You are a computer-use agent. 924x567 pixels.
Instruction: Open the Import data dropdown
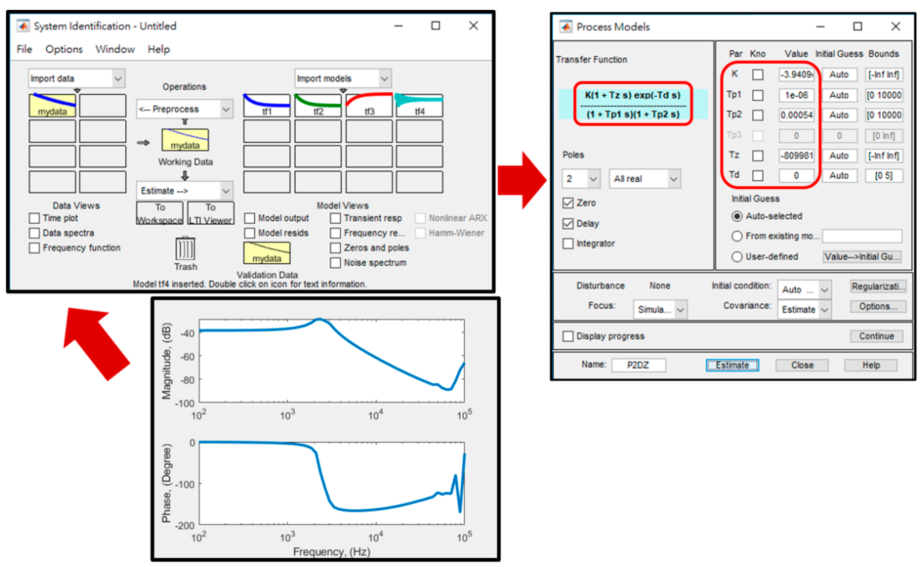coord(76,78)
